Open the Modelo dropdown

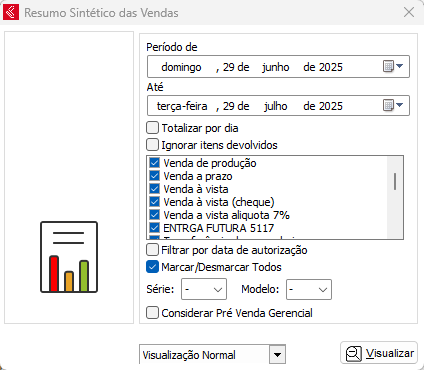[309, 289]
